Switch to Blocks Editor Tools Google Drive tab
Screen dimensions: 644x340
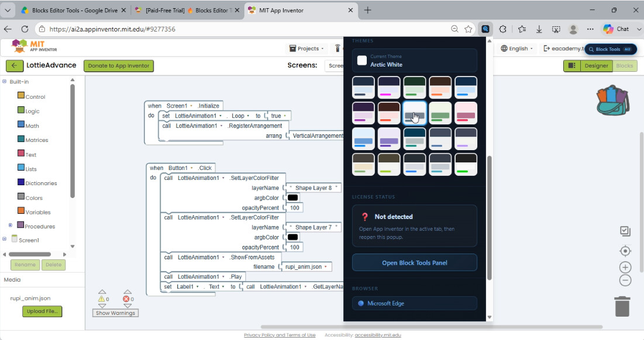click(74, 11)
